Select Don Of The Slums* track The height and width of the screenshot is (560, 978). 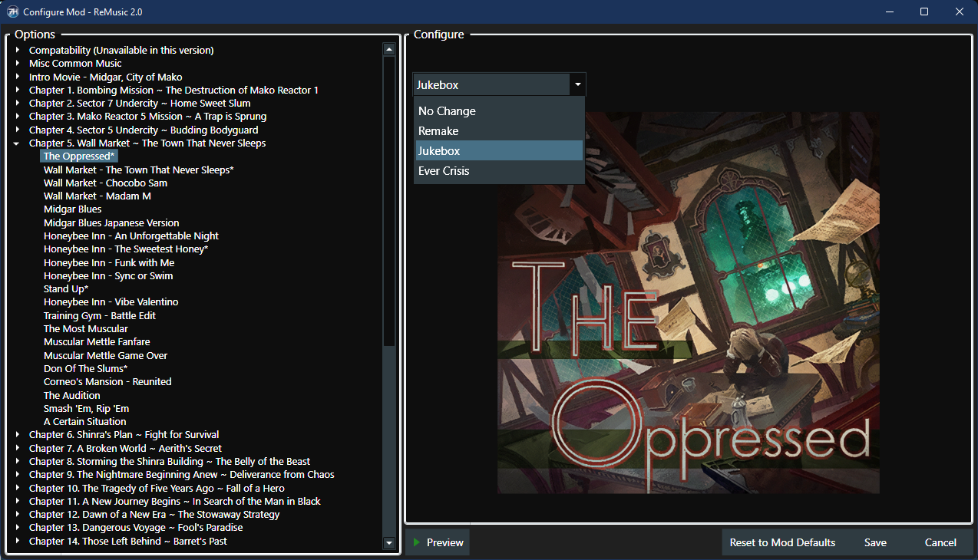coord(86,368)
